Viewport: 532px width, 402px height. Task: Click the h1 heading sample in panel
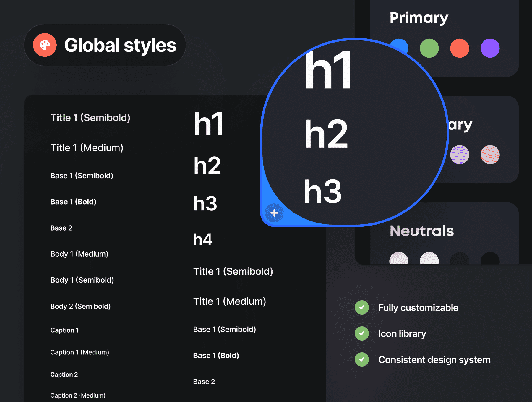pyautogui.click(x=208, y=124)
